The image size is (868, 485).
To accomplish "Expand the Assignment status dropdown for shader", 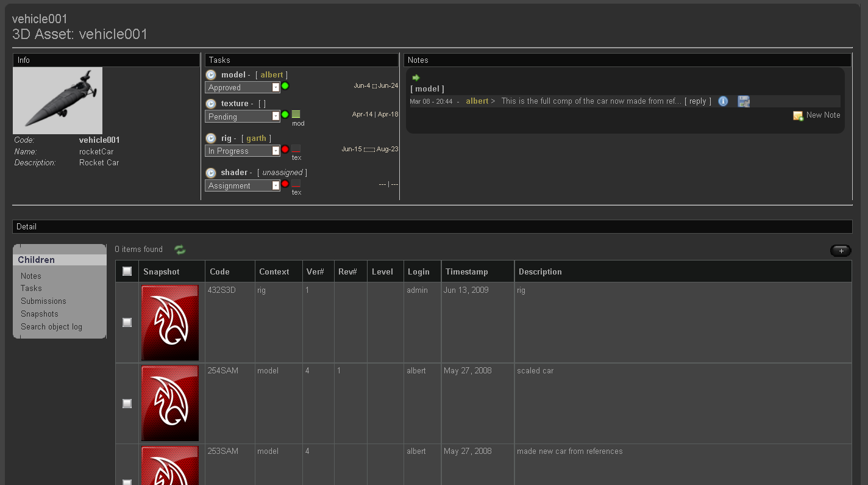I will [x=276, y=185].
